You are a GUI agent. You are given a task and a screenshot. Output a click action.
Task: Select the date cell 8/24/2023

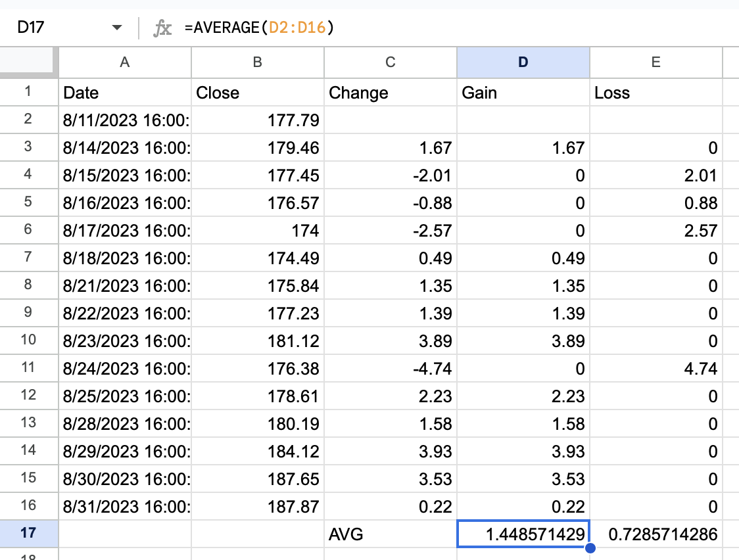(x=125, y=368)
